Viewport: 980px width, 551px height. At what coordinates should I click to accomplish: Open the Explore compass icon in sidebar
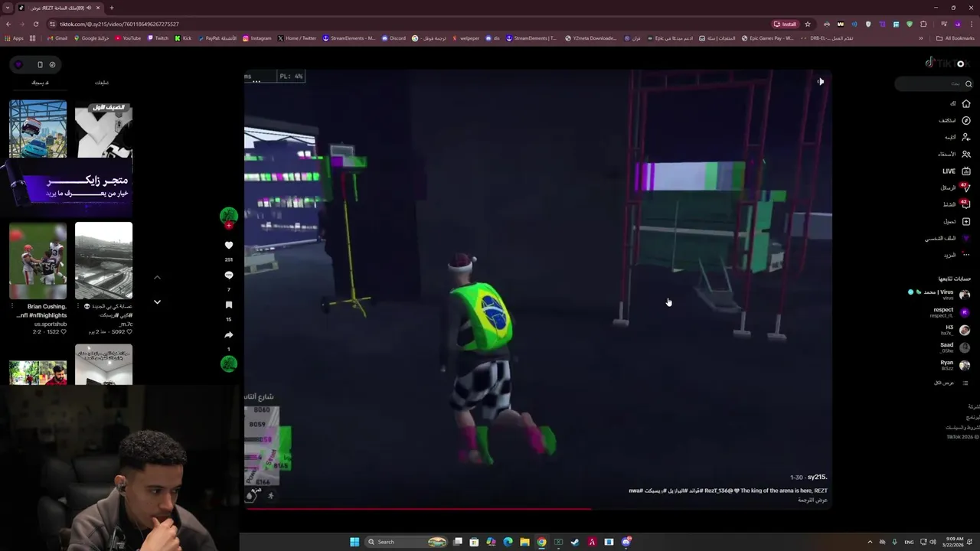coord(966,120)
